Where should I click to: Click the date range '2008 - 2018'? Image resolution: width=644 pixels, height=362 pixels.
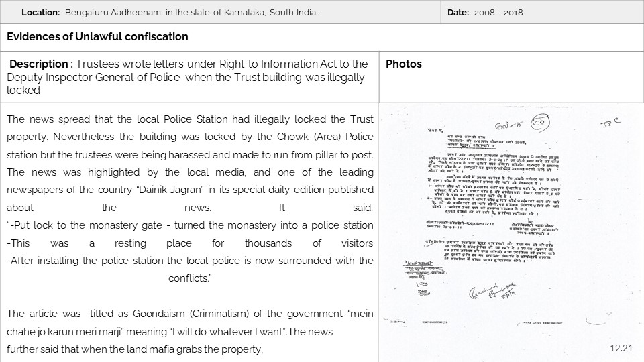coord(498,13)
